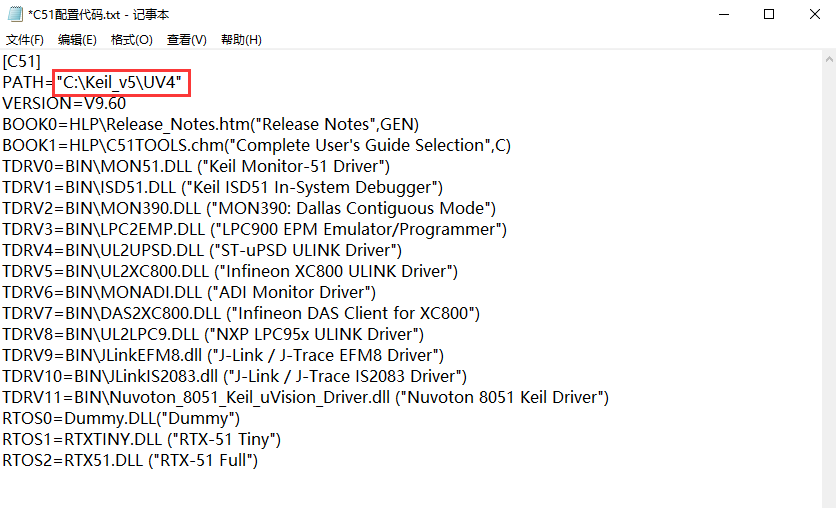The height and width of the screenshot is (508, 836).
Task: Click the TDRV0 MON51.DLL line
Action: 196,166
